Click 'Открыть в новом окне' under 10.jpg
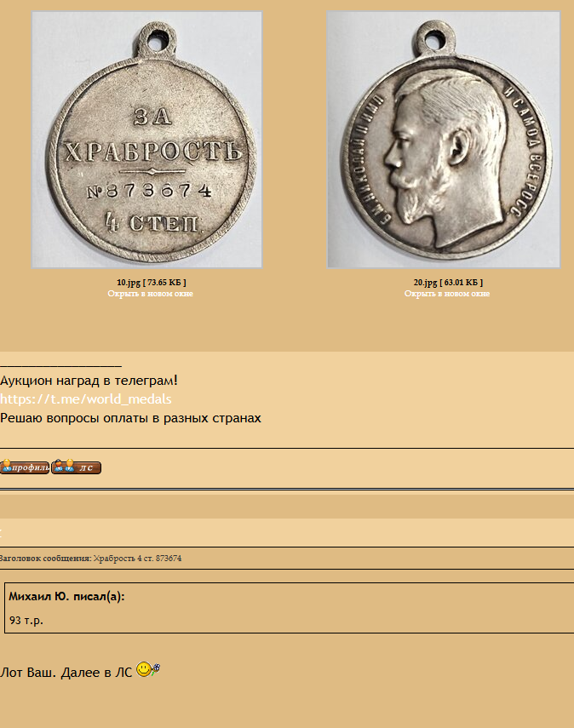 [x=151, y=294]
